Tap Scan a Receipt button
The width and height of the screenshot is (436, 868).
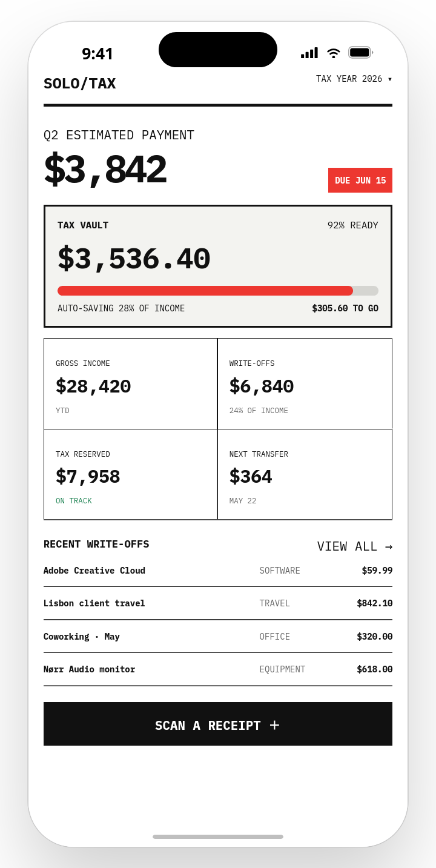click(218, 724)
